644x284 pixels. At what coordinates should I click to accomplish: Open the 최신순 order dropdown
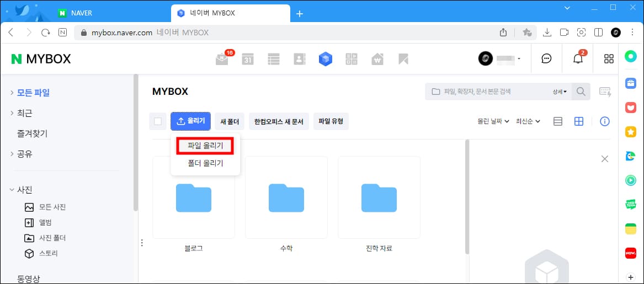tap(528, 121)
